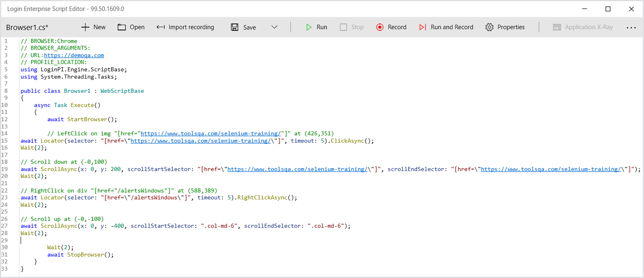Click the New script plus icon

85,27
